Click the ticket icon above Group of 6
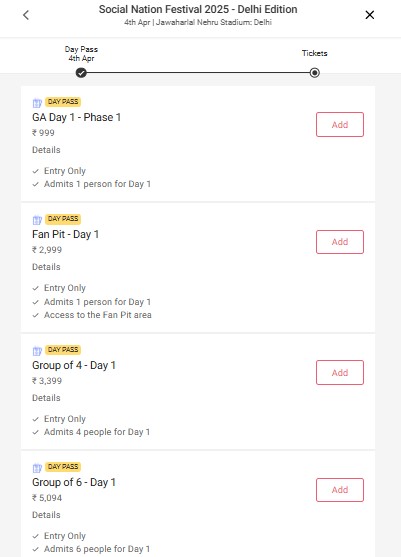Image resolution: width=401 pixels, height=557 pixels. 37,468
